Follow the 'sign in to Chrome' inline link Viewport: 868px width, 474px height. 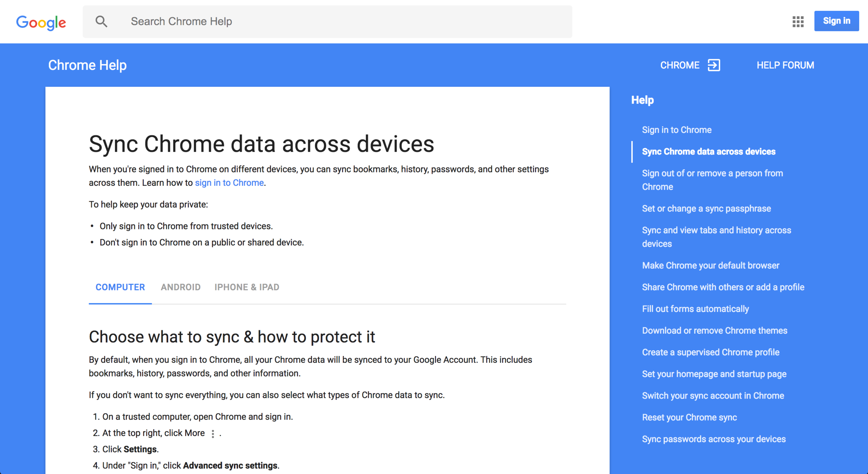(229, 183)
